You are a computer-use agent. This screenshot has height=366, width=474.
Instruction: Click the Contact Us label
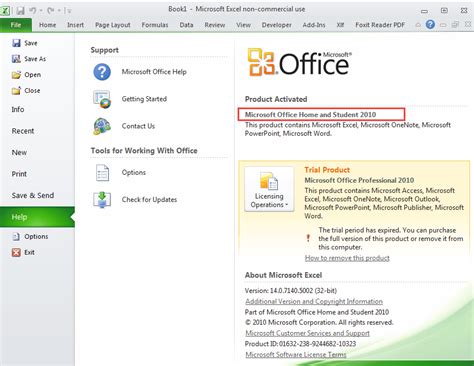[138, 126]
